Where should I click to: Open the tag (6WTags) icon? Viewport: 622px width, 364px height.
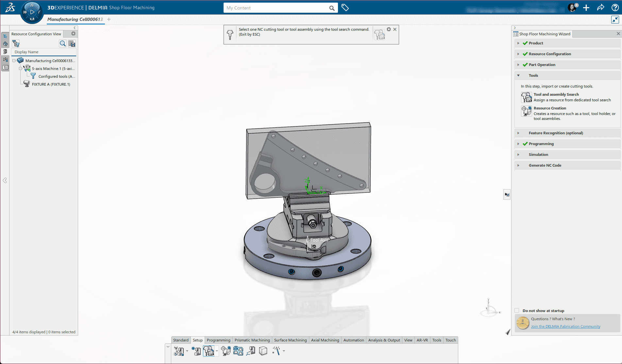point(345,8)
